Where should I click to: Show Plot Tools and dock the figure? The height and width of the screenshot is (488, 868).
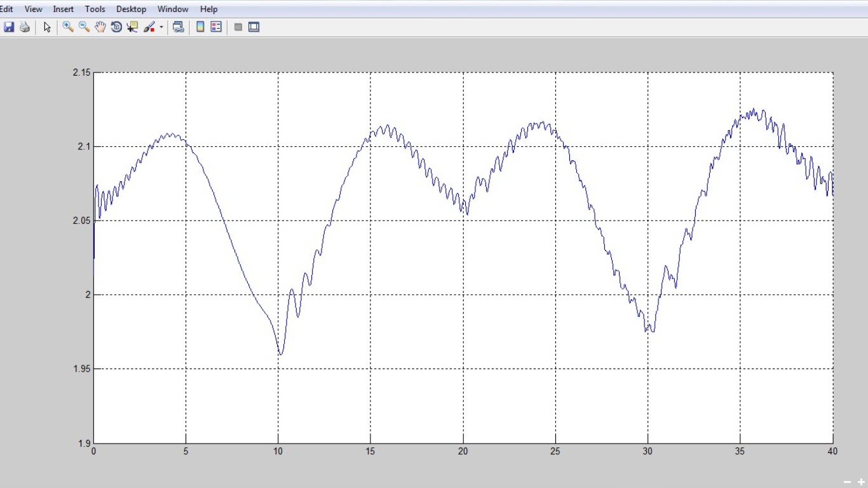pos(254,27)
